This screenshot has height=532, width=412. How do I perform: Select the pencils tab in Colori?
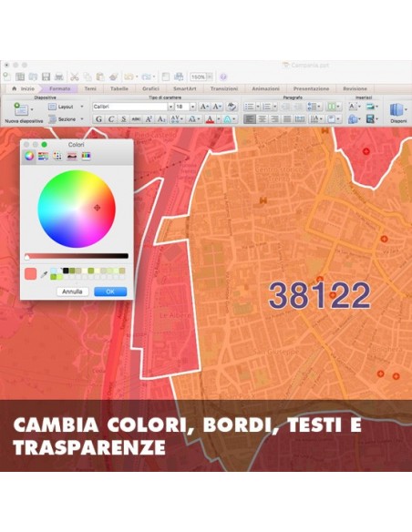pyautogui.click(x=86, y=156)
